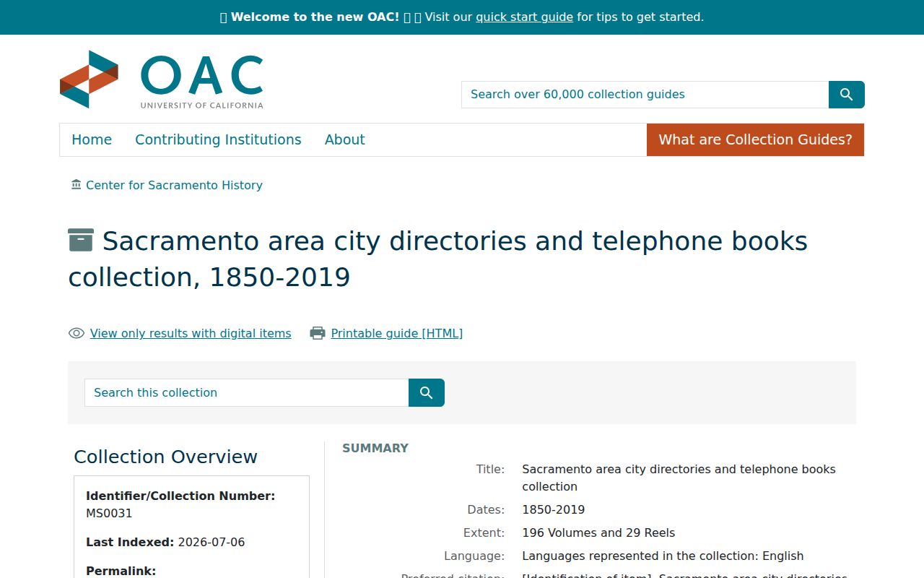The width and height of the screenshot is (924, 578).
Task: Click the eye icon for digital items
Action: pyautogui.click(x=77, y=333)
